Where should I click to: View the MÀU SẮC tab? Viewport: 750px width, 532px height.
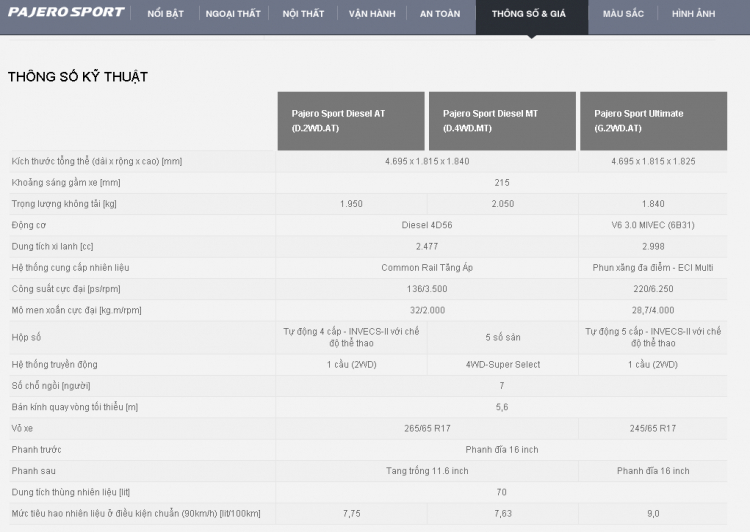tap(623, 14)
